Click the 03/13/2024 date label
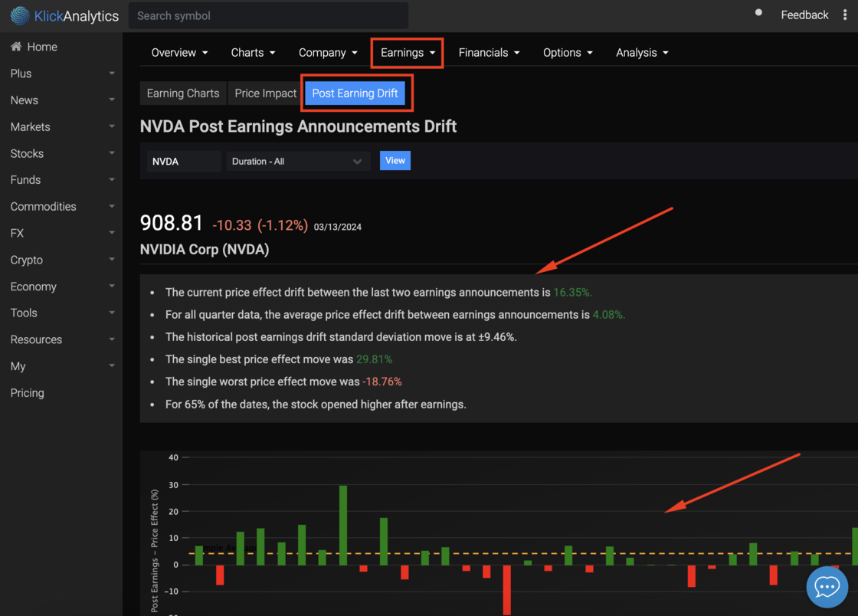This screenshot has height=616, width=858. 338,227
